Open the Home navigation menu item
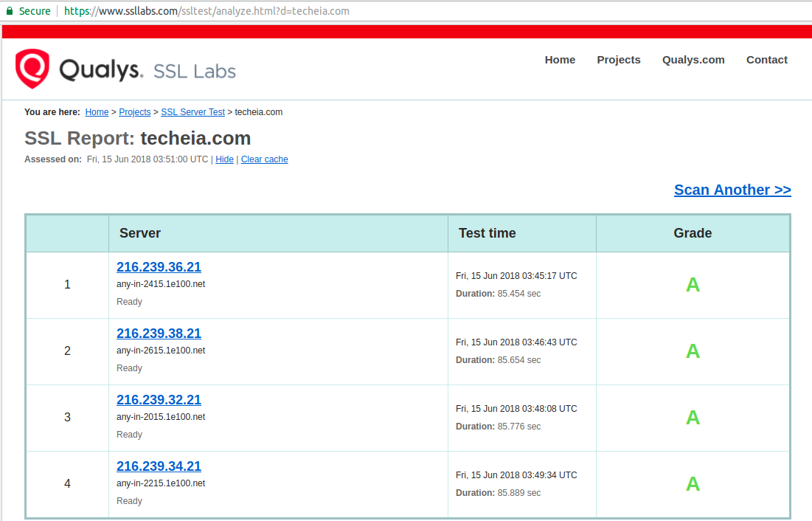The height and width of the screenshot is (521, 812). (560, 60)
